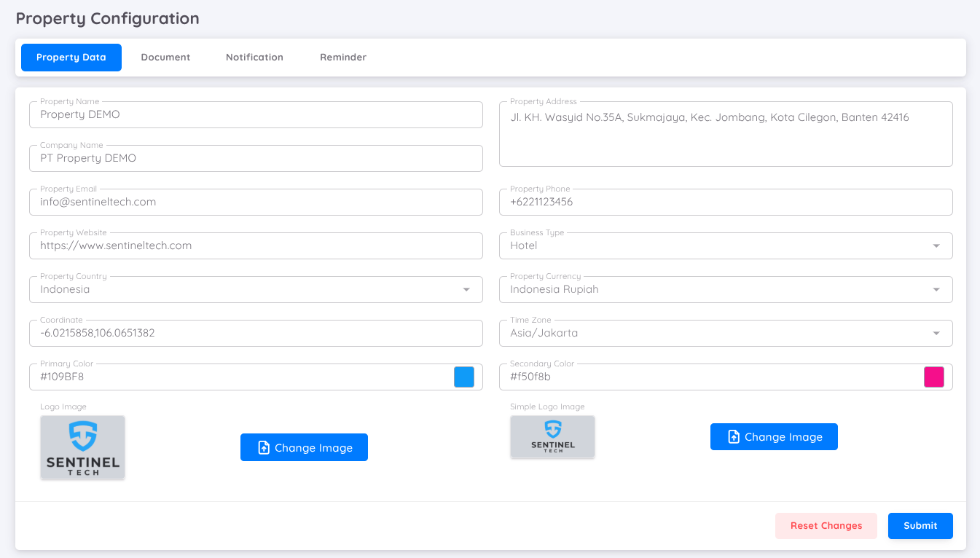Click the simple Sentinel logo preview
This screenshot has width=980, height=558.
552,436
